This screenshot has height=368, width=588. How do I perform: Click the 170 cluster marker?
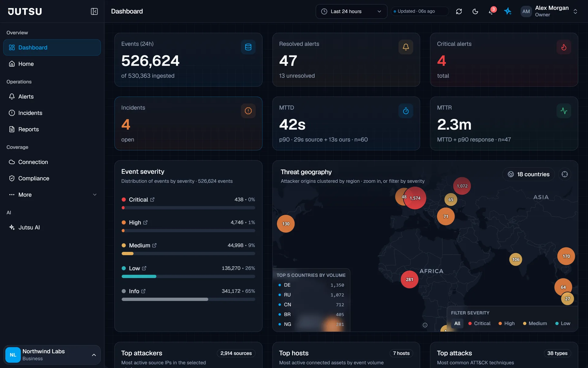click(566, 256)
